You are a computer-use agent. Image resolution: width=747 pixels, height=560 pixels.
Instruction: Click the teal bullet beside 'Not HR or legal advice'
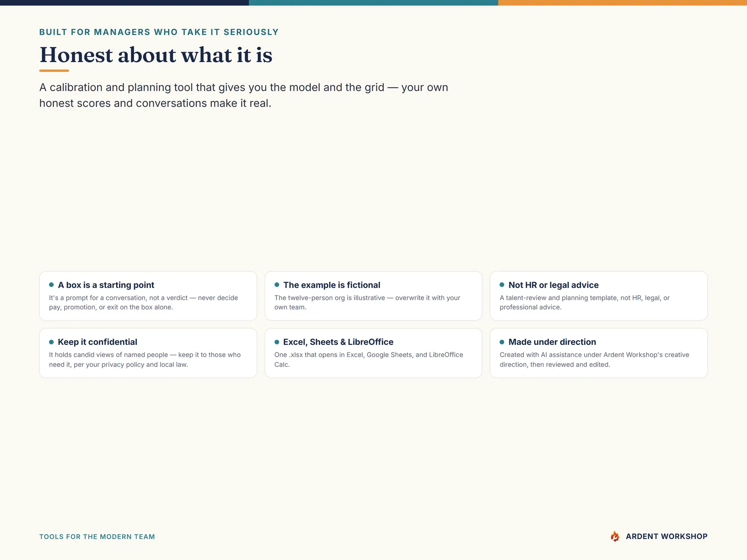click(x=502, y=285)
